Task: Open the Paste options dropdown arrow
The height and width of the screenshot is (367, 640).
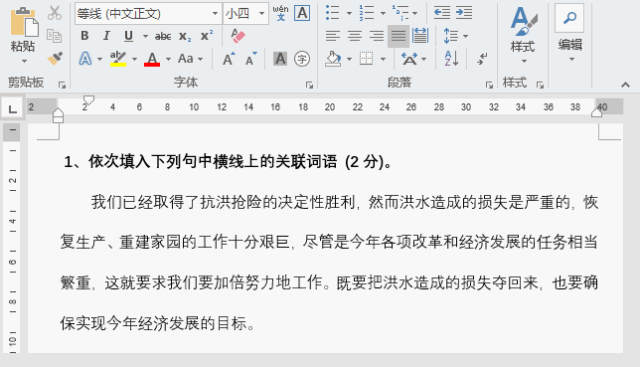Action: [24, 61]
